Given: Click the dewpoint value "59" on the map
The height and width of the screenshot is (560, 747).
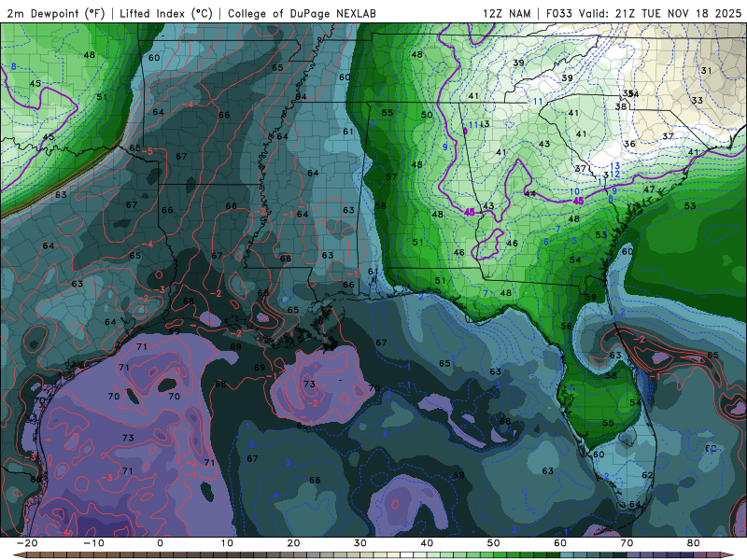Looking at the screenshot, I should tap(591, 297).
